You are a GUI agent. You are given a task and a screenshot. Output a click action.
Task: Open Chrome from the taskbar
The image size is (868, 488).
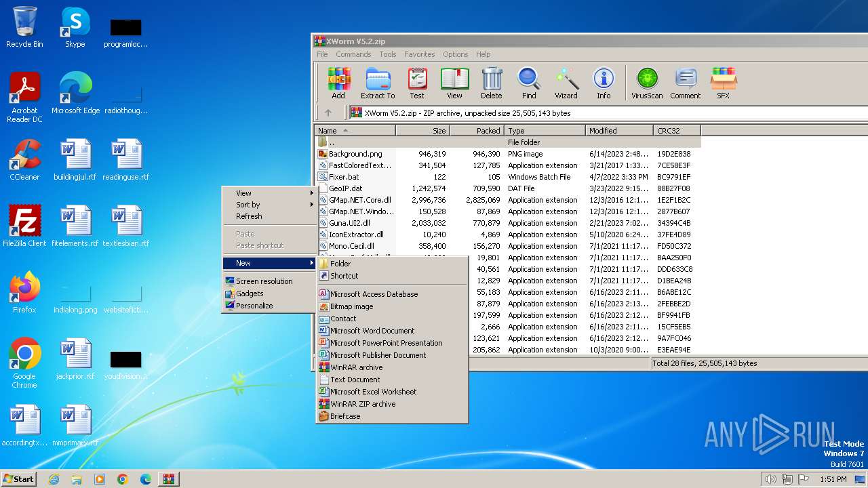(x=123, y=479)
